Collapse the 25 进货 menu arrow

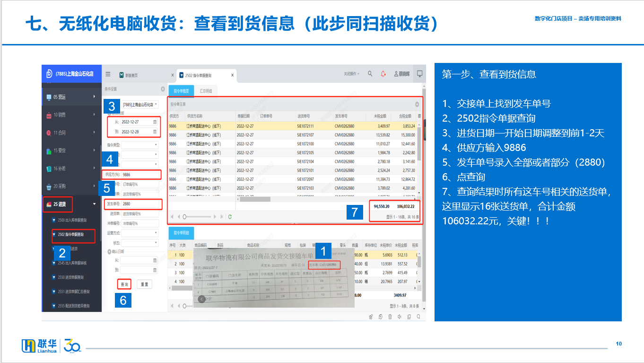pyautogui.click(x=94, y=204)
